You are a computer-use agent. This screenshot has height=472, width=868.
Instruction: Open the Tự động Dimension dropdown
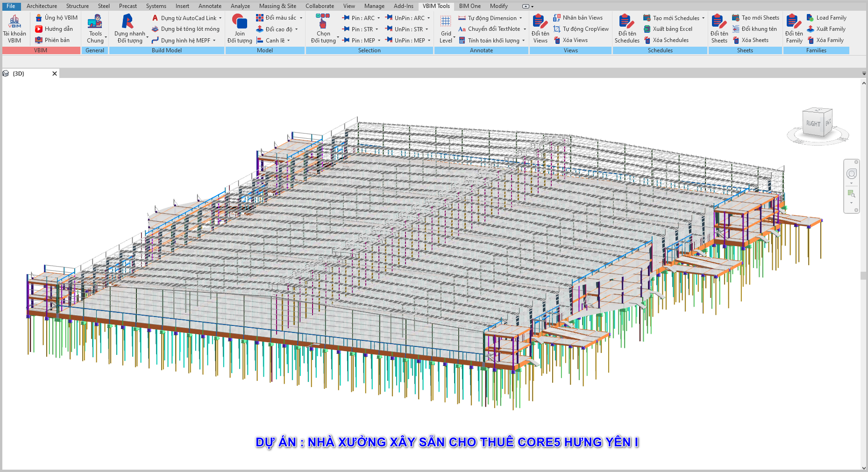pos(520,18)
